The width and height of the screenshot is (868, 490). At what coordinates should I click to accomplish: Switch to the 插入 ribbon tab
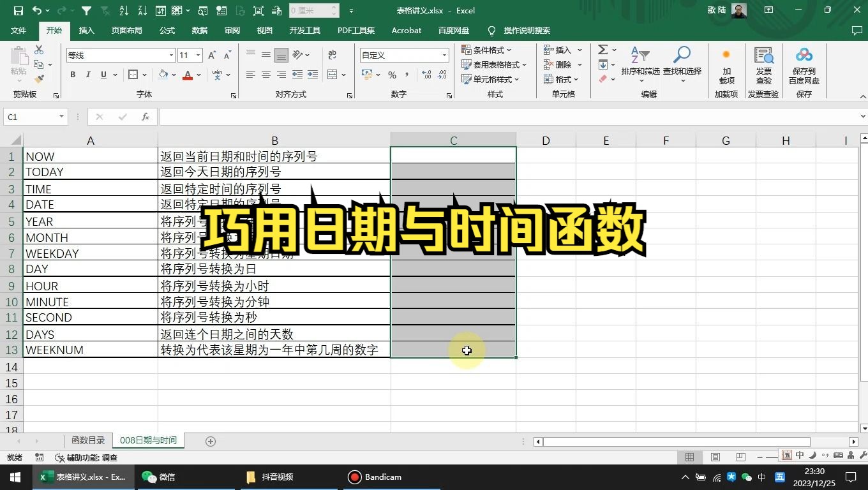click(x=86, y=30)
